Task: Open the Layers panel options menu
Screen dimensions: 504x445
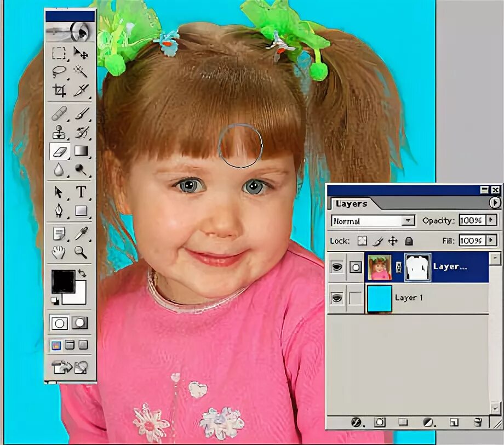Action: pyautogui.click(x=495, y=203)
